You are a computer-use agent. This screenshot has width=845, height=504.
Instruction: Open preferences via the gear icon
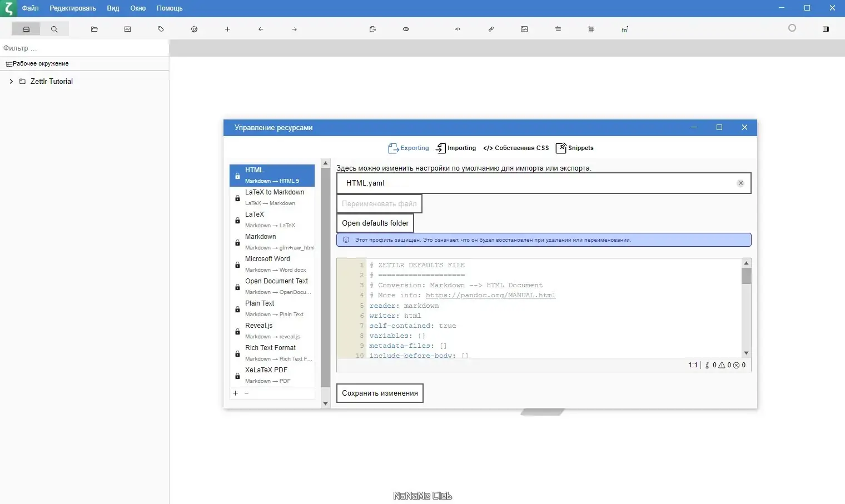194,29
